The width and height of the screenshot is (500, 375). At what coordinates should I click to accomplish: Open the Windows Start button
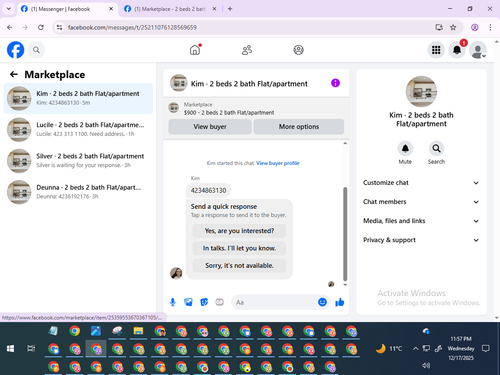(10, 349)
